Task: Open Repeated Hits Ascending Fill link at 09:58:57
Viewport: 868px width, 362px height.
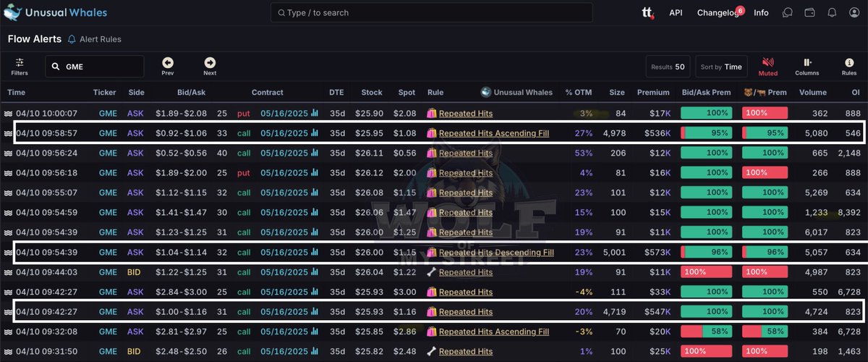Action: 494,133
